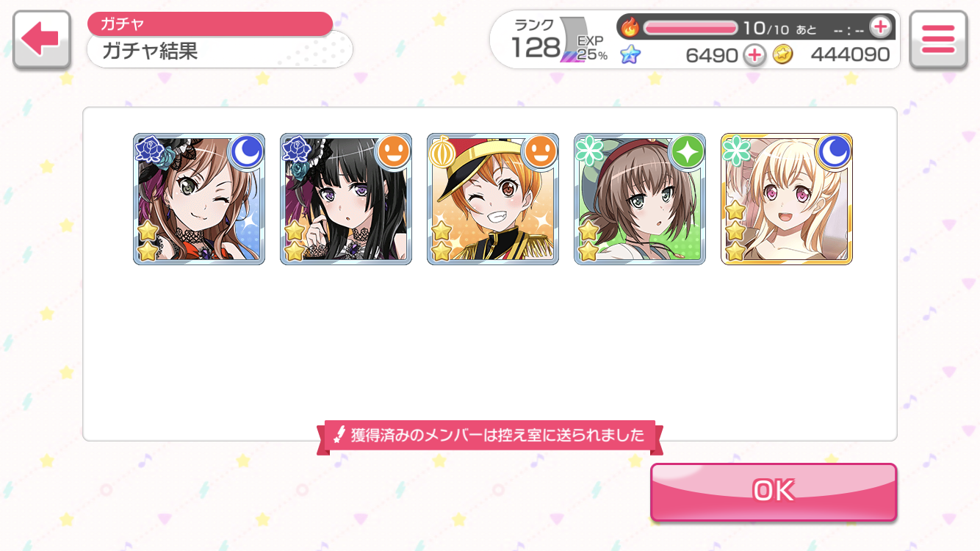Open the orange-haired marching cap card
The width and height of the screenshot is (980, 551).
click(493, 199)
